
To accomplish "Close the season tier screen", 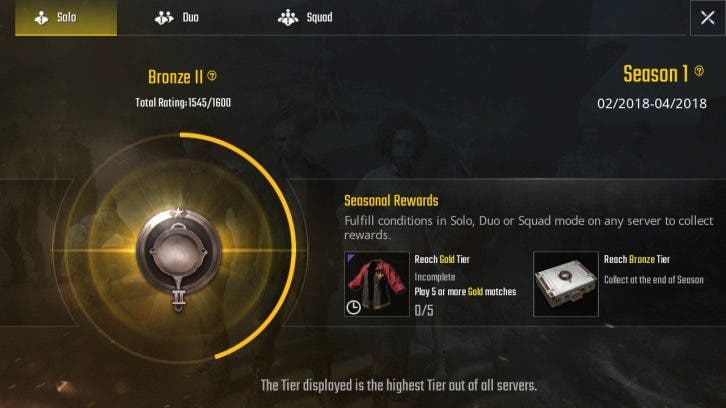I will tap(707, 18).
